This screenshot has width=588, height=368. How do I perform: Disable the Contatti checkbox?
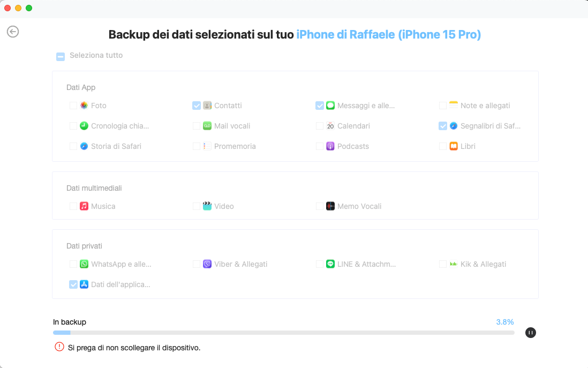(197, 106)
